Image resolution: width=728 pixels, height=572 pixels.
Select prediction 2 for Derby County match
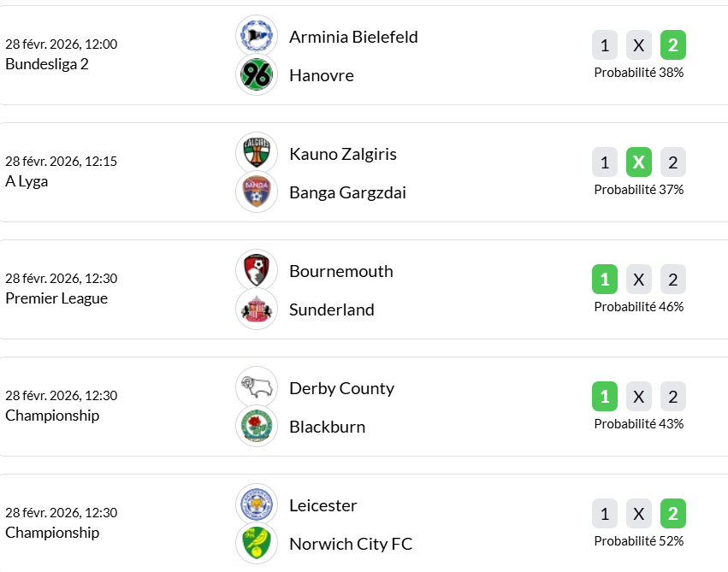tap(673, 397)
